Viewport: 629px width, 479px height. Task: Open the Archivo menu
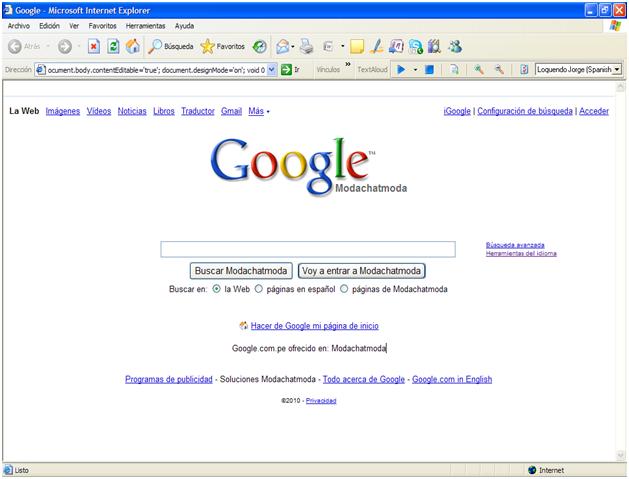(x=18, y=26)
